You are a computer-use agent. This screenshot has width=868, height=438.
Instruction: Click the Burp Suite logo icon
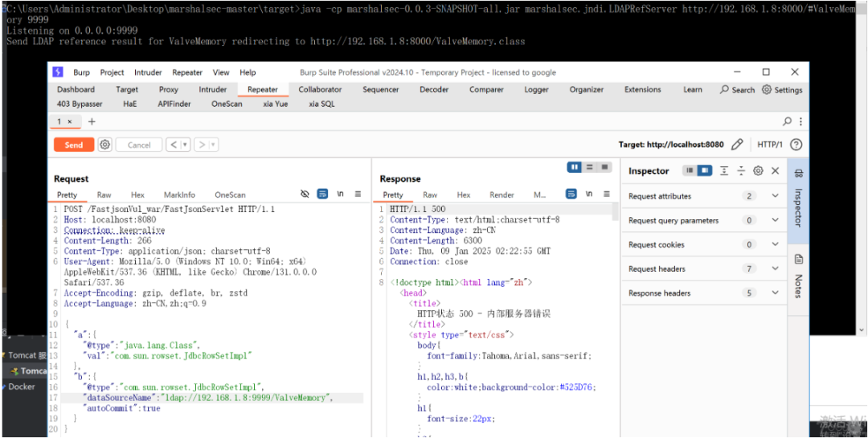58,72
